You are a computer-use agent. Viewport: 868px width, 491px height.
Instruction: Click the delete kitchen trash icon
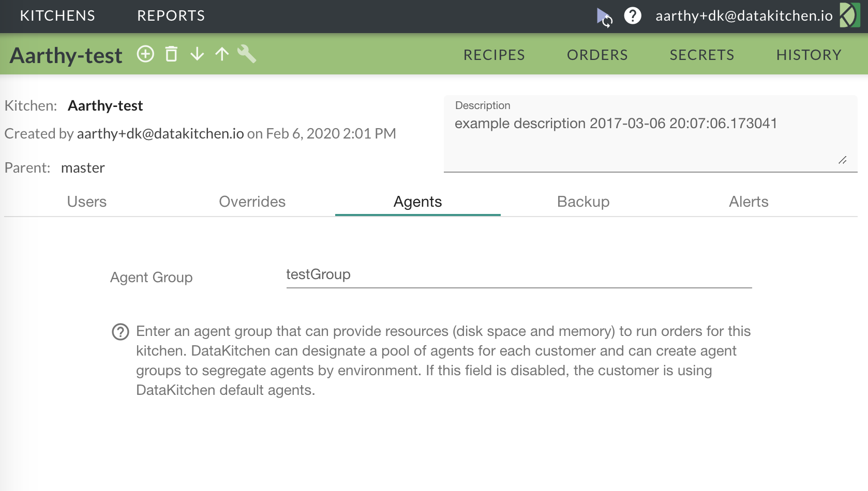pos(171,54)
